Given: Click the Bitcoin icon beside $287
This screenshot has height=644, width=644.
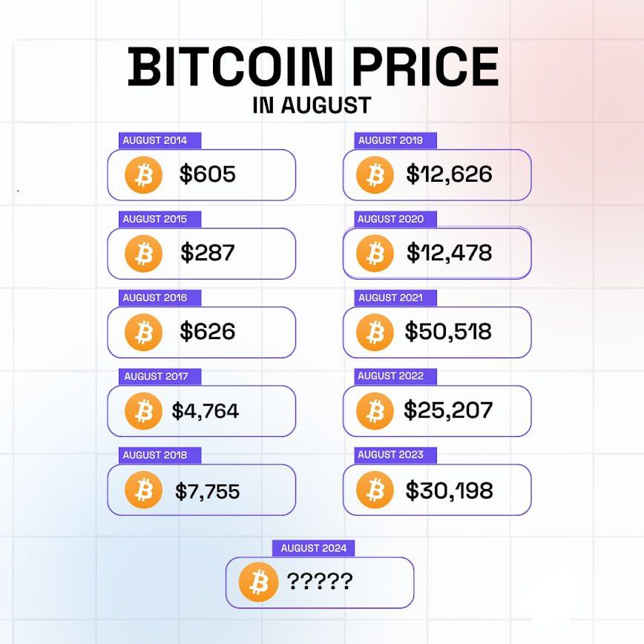Looking at the screenshot, I should (143, 254).
